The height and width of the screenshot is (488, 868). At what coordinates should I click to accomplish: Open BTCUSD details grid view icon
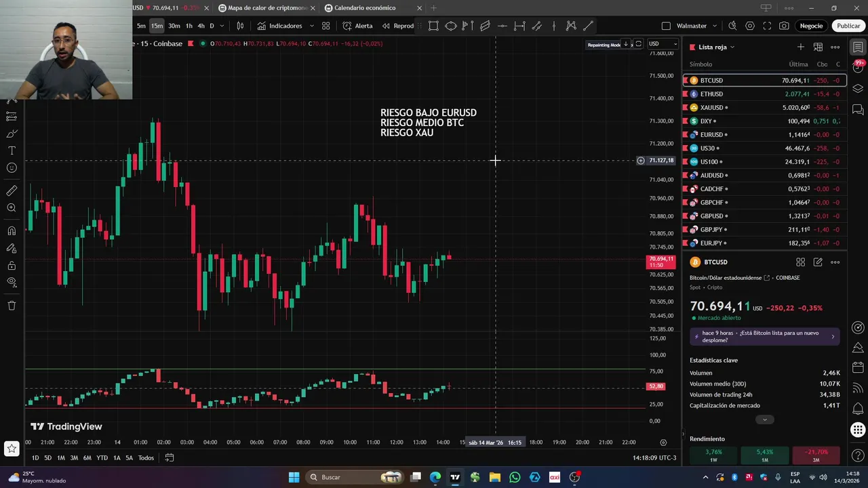point(800,262)
